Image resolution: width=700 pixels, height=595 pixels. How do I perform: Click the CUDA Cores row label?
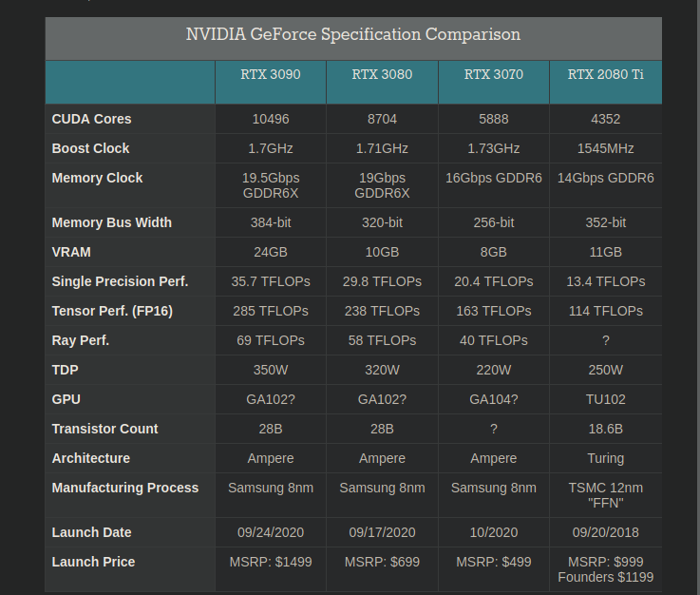click(x=91, y=119)
